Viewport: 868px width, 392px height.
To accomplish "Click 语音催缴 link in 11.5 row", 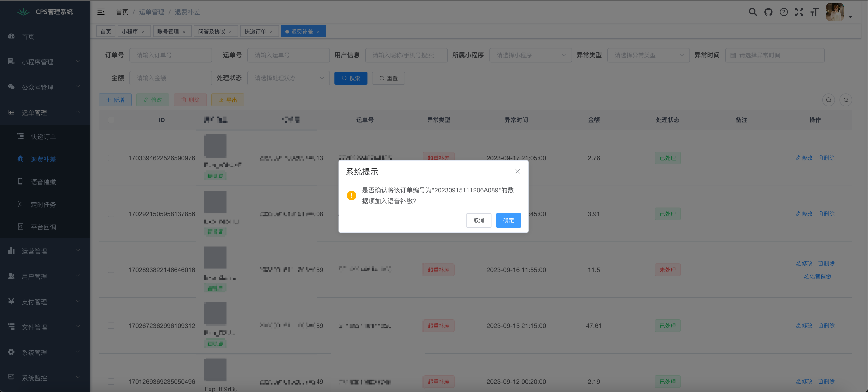I will 818,276.
